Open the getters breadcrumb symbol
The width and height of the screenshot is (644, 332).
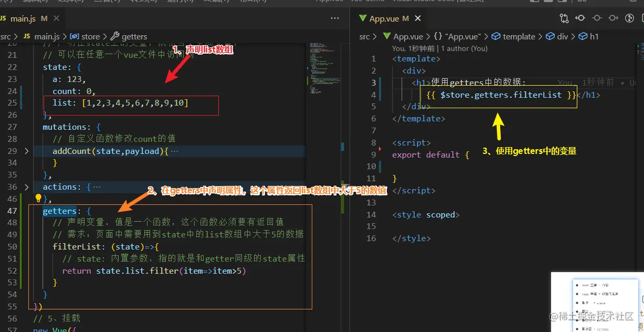point(129,36)
